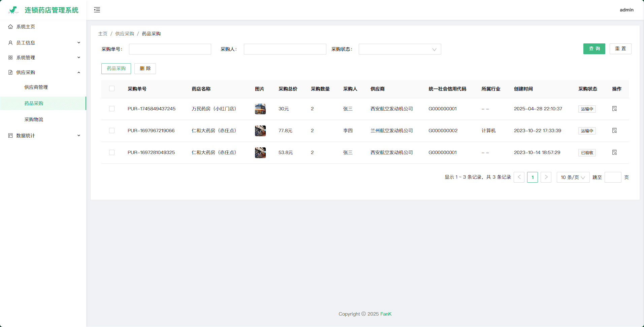Expand the 员工信息 sidebar menu
This screenshot has height=327, width=644.
click(43, 43)
